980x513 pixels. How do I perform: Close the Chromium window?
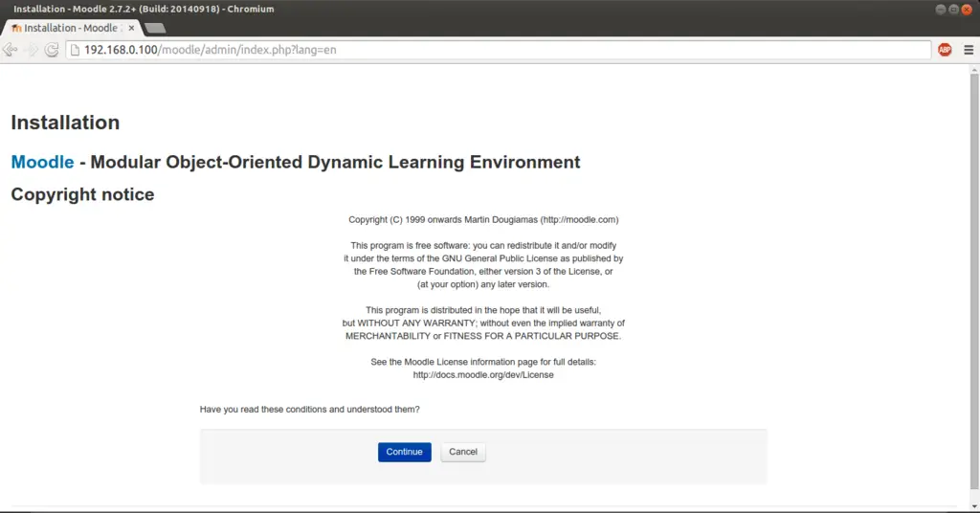tap(967, 10)
